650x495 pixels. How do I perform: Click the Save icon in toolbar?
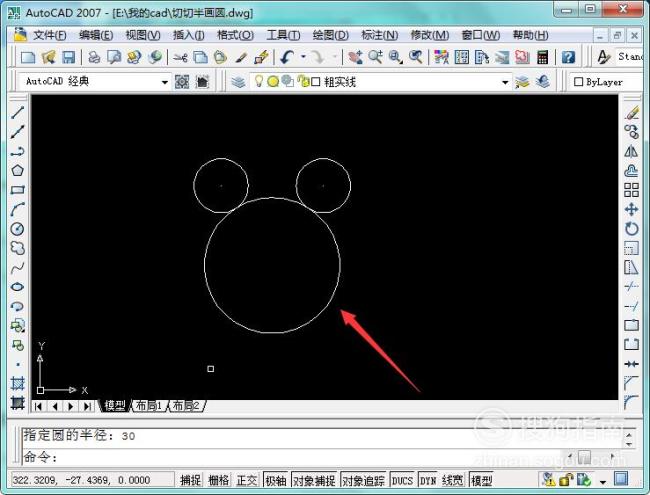click(69, 57)
